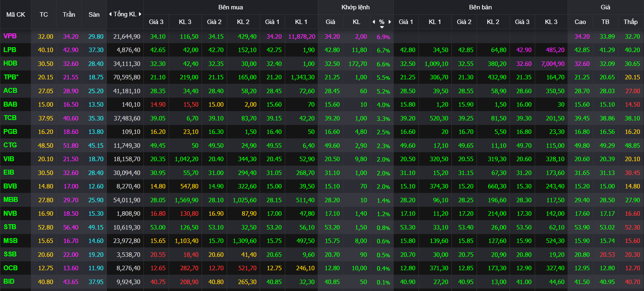Screen dimensions: 644x291
Task: Open the STB stock symbol
Action: click(x=10, y=227)
